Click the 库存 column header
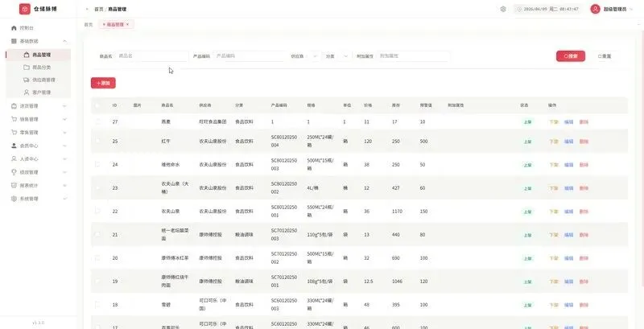This screenshot has width=644, height=329. click(395, 105)
